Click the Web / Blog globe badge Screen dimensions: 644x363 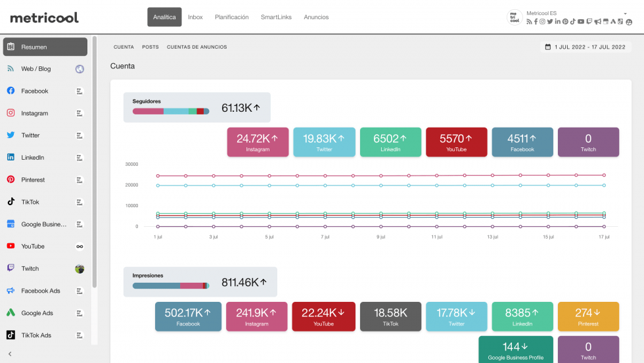[x=80, y=69]
